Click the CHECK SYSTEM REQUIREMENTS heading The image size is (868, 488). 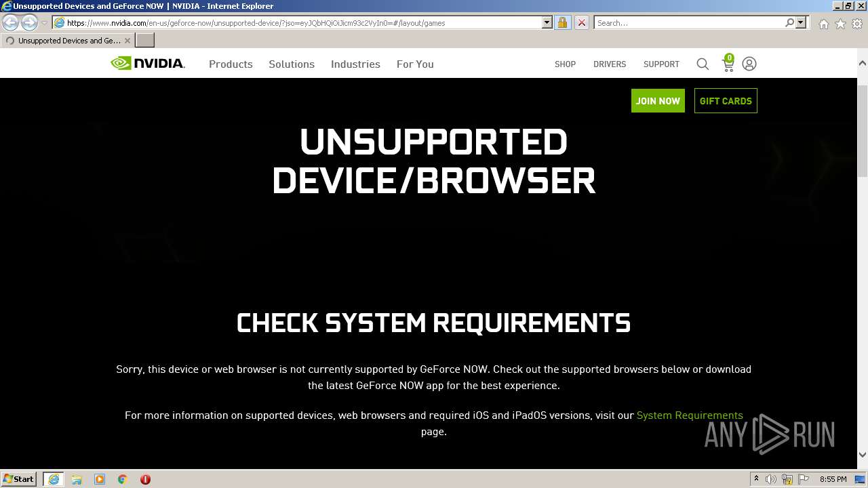[x=434, y=323]
